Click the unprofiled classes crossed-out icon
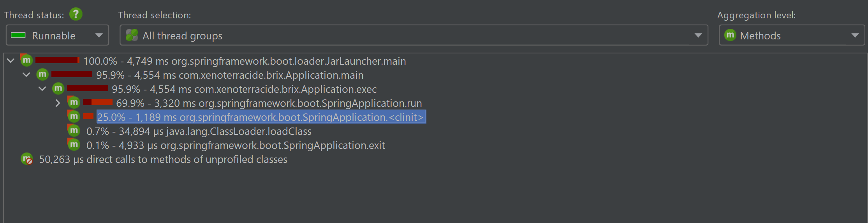Viewport: 868px width, 223px height. (27, 159)
